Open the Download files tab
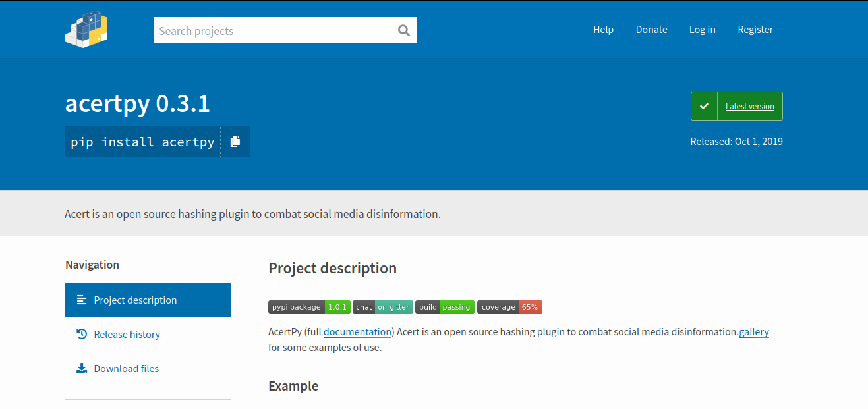 (148, 368)
